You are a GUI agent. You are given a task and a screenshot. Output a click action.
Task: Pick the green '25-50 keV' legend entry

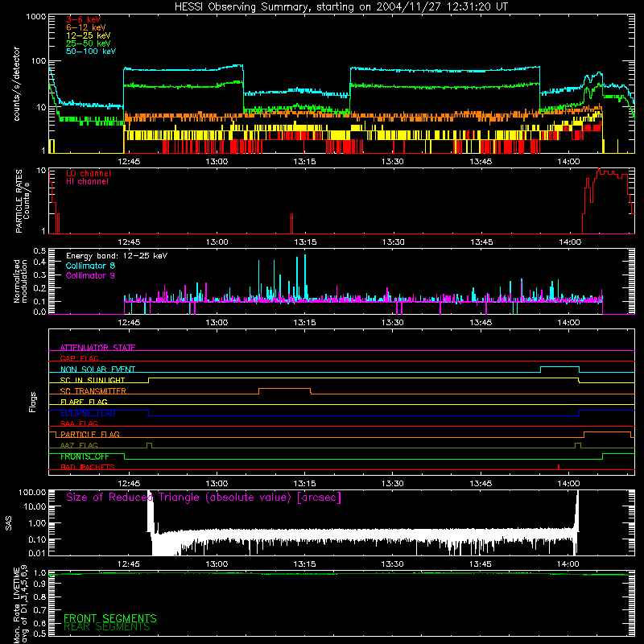(x=89, y=43)
